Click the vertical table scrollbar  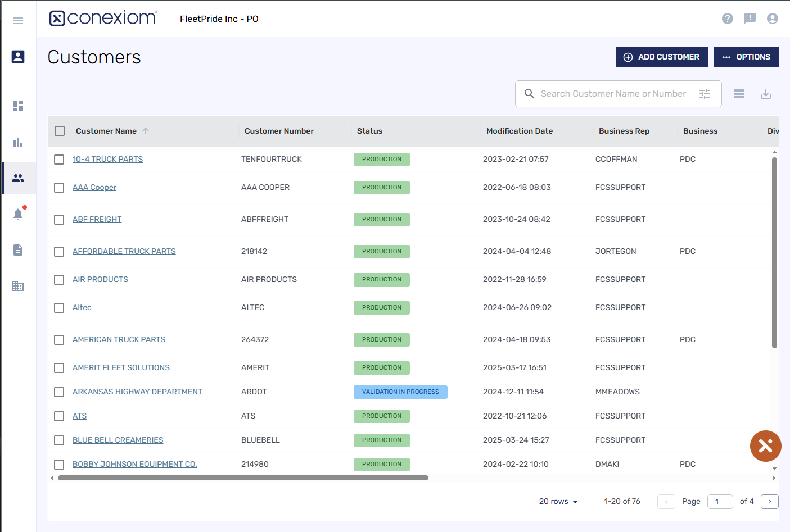click(x=774, y=253)
